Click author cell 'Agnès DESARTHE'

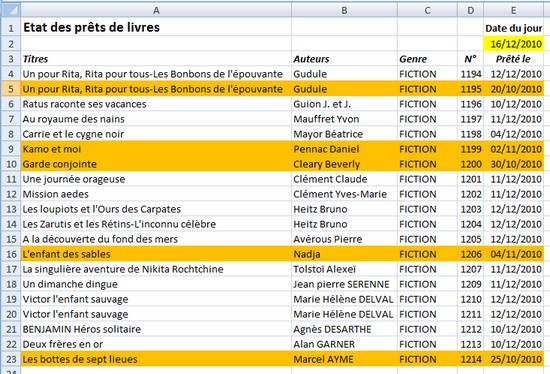click(x=344, y=329)
